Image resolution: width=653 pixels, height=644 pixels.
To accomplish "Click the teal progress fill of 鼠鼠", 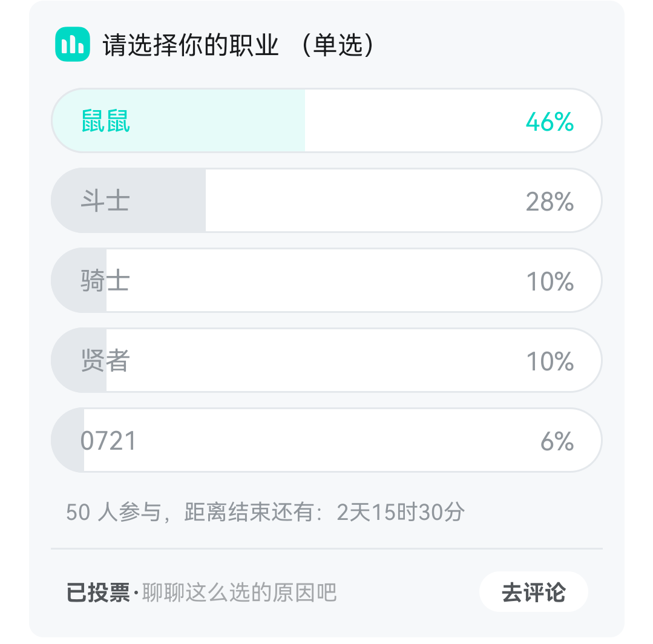I will [x=179, y=120].
